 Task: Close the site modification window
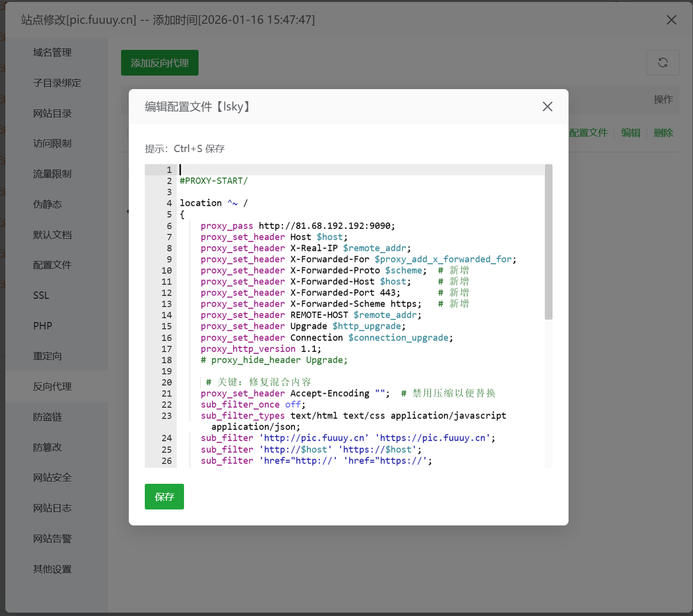point(671,20)
